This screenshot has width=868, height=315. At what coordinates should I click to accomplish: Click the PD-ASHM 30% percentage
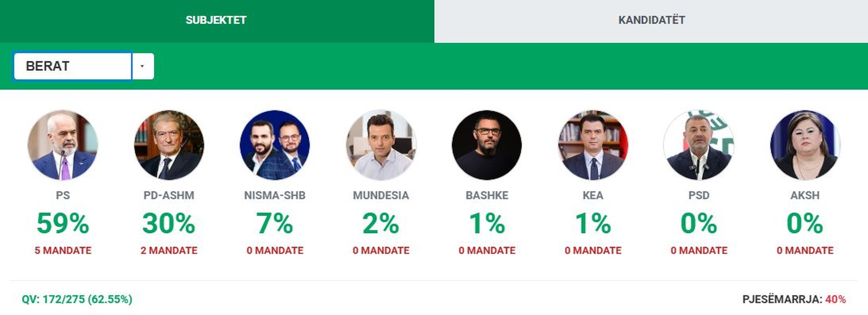[x=169, y=224]
